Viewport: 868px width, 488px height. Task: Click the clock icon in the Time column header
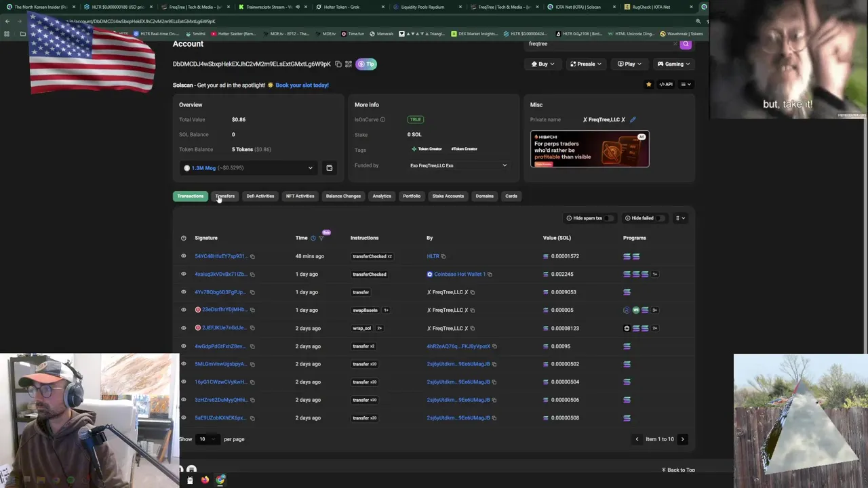click(313, 238)
